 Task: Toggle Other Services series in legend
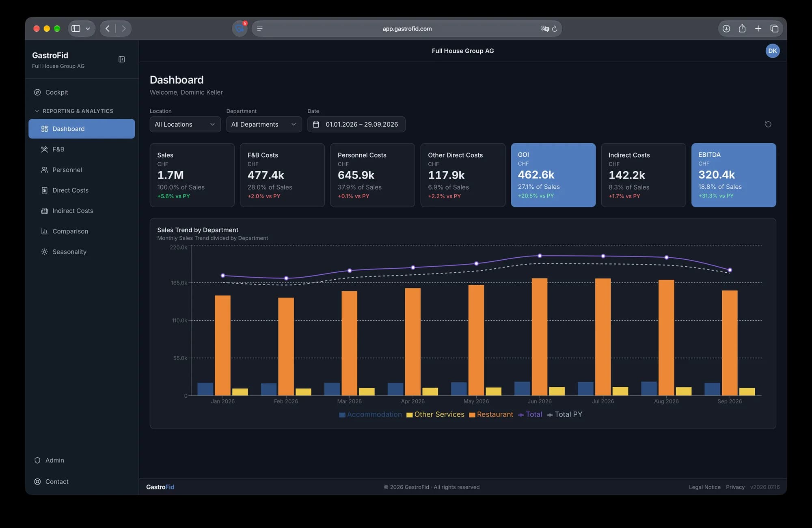(435, 414)
